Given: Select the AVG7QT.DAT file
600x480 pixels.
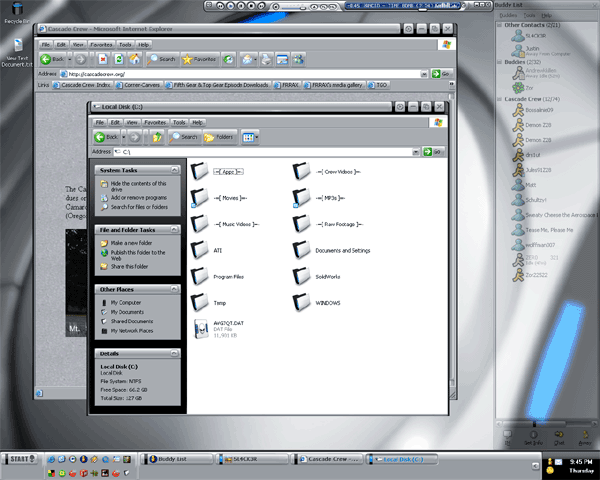Looking at the screenshot, I should pos(203,330).
